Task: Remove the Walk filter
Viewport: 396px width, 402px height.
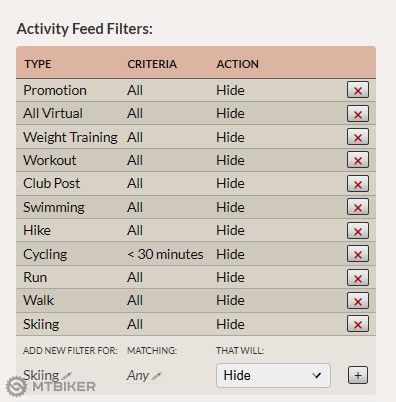Action: click(358, 301)
